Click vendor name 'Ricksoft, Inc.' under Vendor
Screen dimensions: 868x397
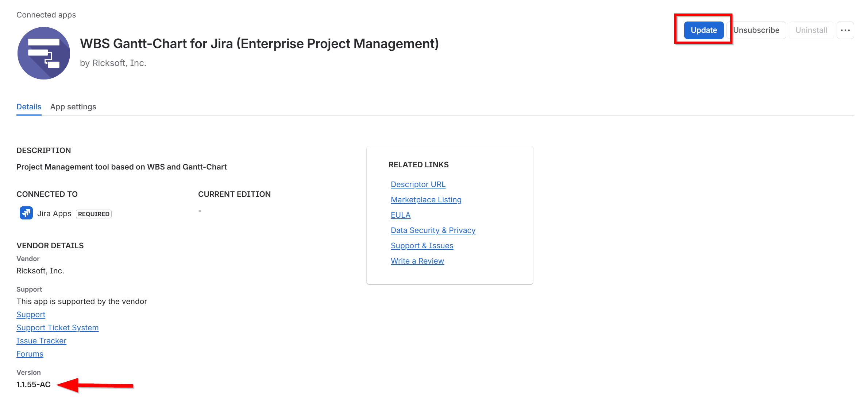[x=40, y=271]
